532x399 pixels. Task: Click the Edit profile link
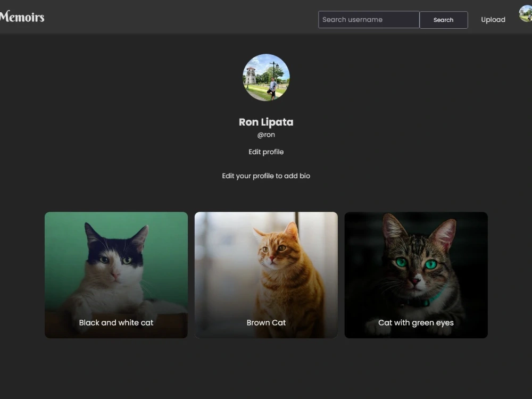pyautogui.click(x=266, y=152)
